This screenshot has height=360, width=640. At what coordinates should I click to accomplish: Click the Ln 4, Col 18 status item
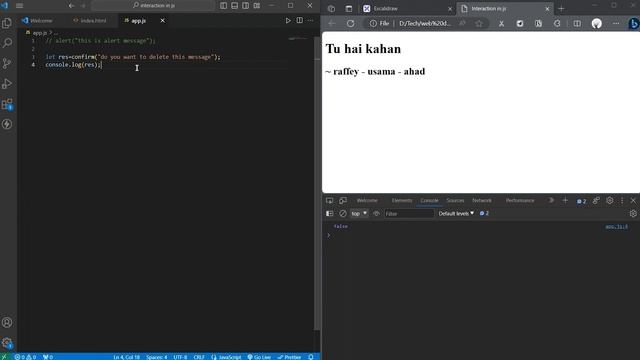(x=126, y=357)
